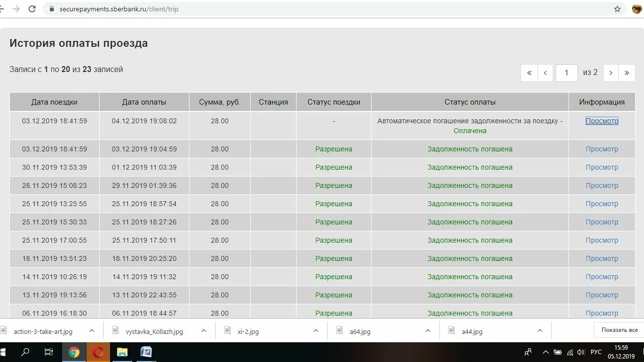Open Просмотр for trip 25.11.2019 15:30:33
This screenshot has height=362, width=644.
tap(602, 222)
